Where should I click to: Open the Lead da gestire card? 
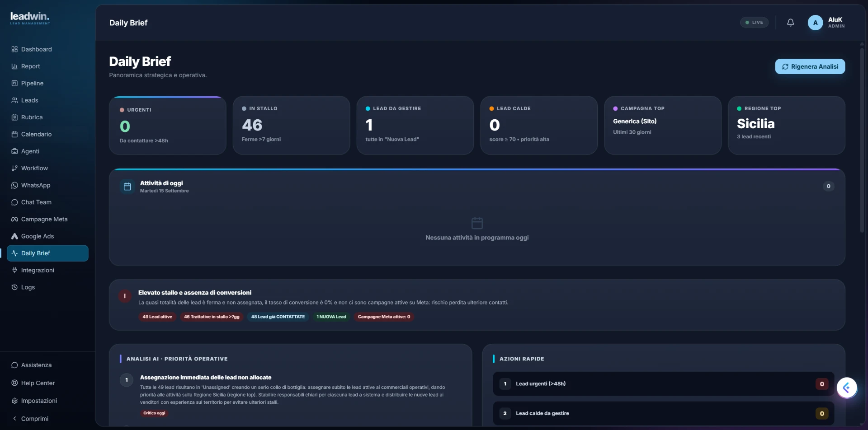point(415,126)
